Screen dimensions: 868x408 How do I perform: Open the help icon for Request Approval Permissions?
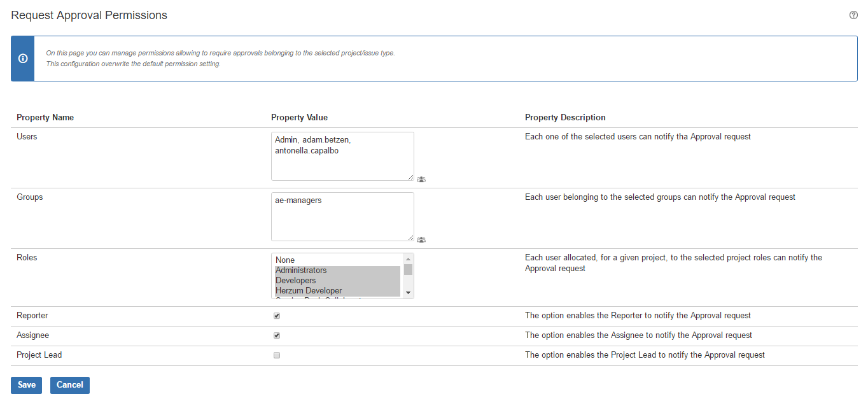click(x=853, y=15)
